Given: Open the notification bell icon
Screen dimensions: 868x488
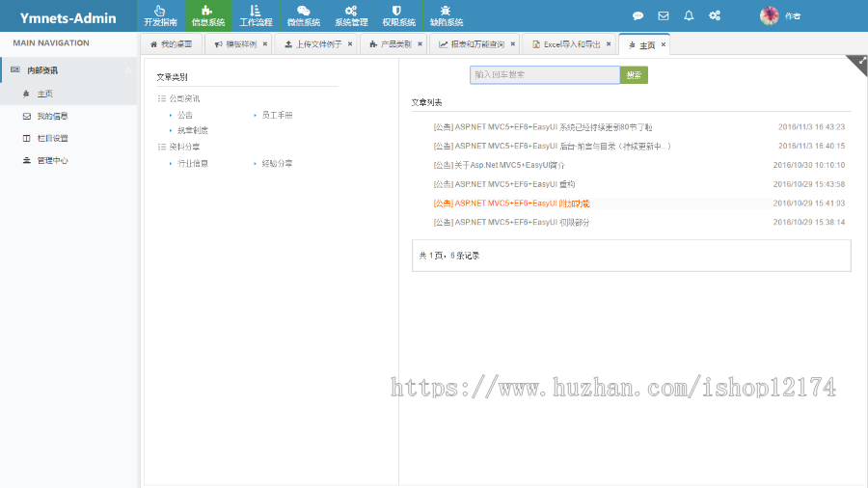Looking at the screenshot, I should (x=689, y=15).
